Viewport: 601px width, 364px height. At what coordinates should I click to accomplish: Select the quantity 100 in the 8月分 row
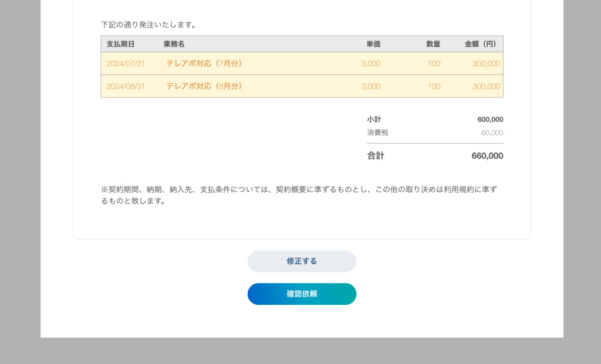[434, 86]
